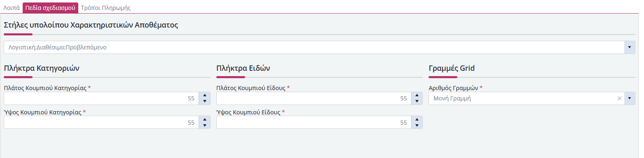
Task: Focus the Ύψος Κουμπιού Κατηγορίας input field
Action: [x=101, y=122]
